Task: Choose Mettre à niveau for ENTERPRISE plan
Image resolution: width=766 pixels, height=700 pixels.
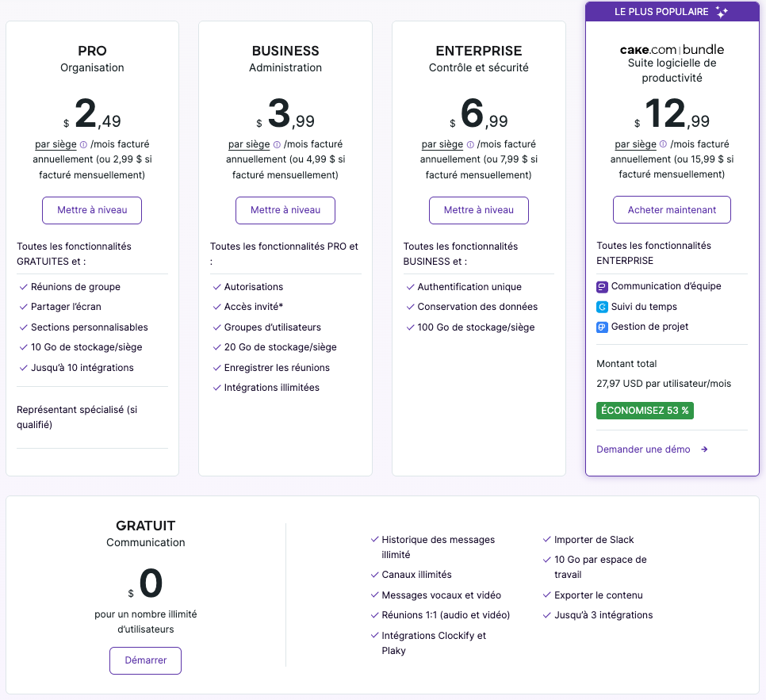Action: point(478,210)
